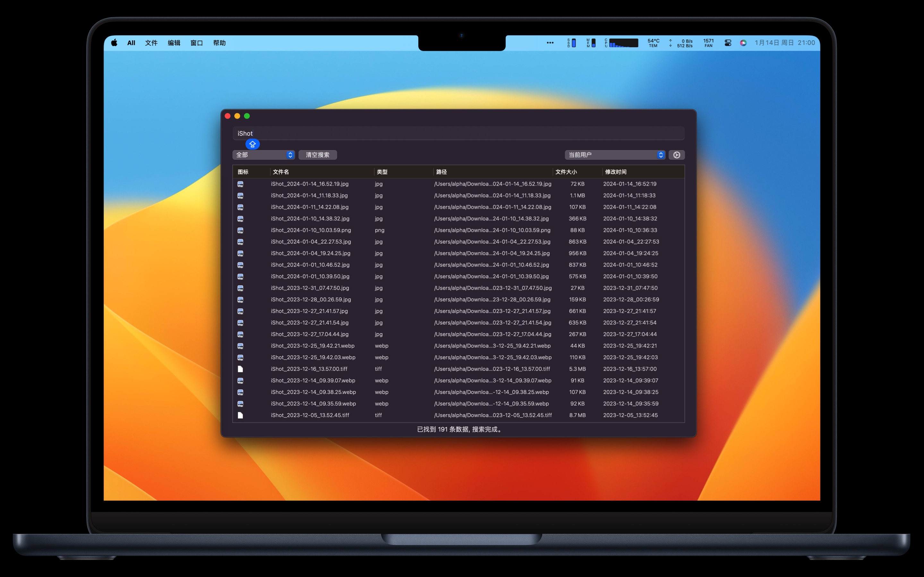This screenshot has height=577, width=924.
Task: Open the 当前用户 scope dropdown
Action: tap(615, 155)
